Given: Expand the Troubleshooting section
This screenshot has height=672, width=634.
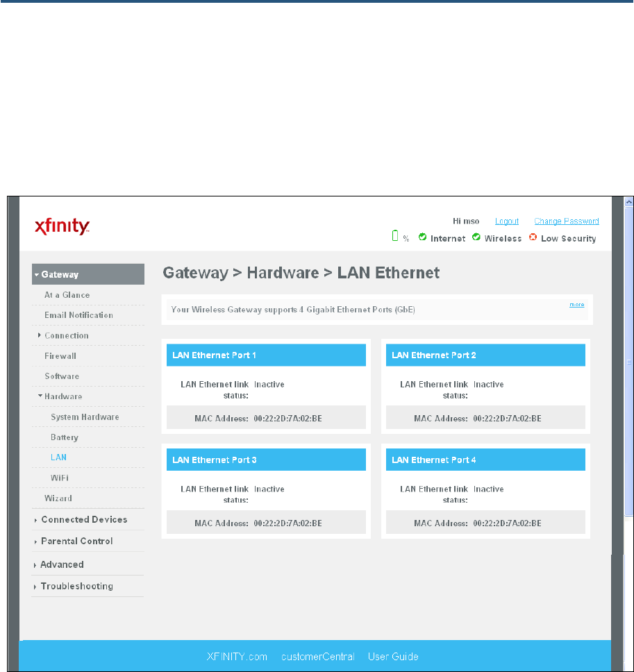Looking at the screenshot, I should pyautogui.click(x=77, y=587).
